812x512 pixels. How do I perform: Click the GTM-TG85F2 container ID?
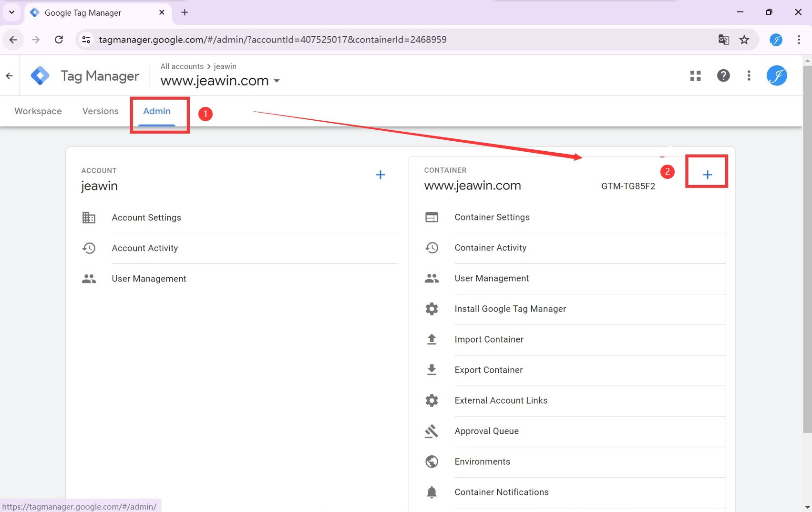point(628,186)
